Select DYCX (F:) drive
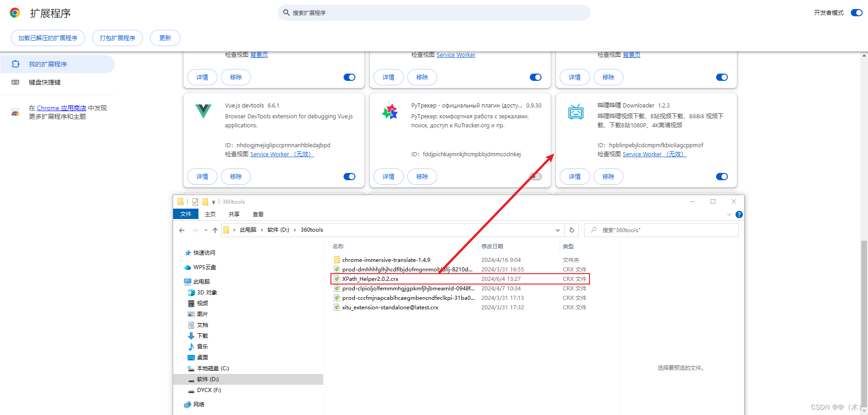 (204, 390)
